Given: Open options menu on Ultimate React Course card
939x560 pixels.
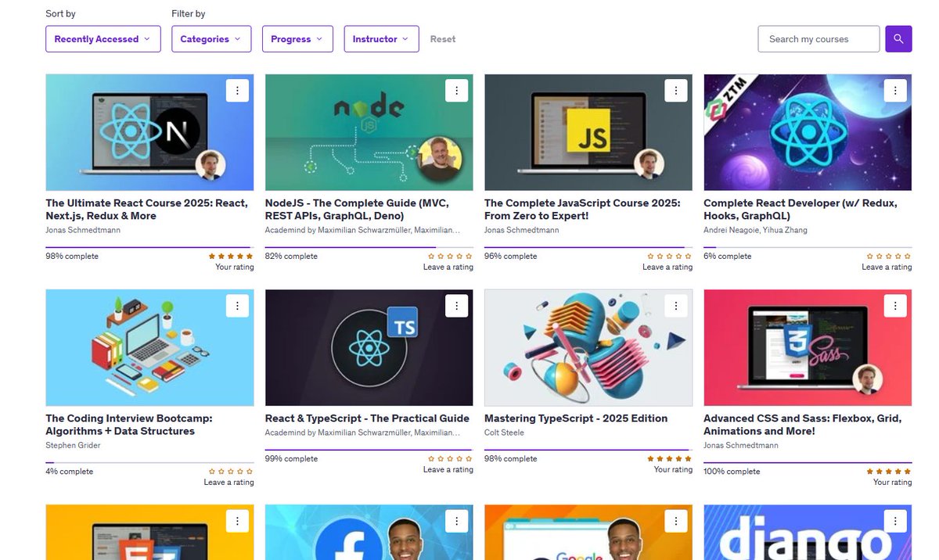Looking at the screenshot, I should coord(237,91).
